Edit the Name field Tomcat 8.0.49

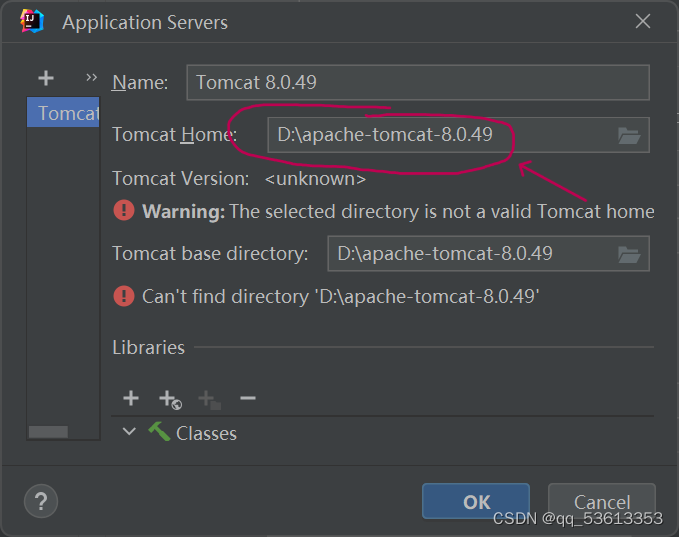[x=417, y=82]
